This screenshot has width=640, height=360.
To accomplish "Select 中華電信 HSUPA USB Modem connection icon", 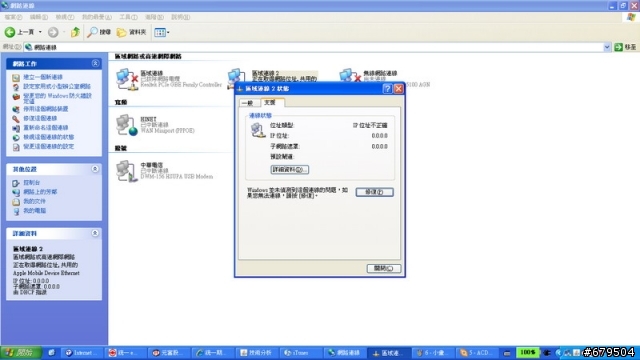I will coord(127,171).
